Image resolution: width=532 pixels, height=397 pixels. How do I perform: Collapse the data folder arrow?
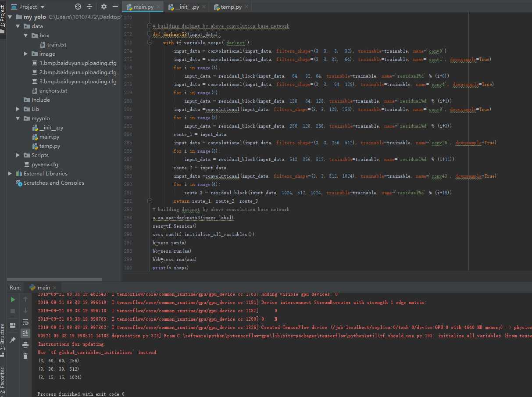[x=18, y=26]
